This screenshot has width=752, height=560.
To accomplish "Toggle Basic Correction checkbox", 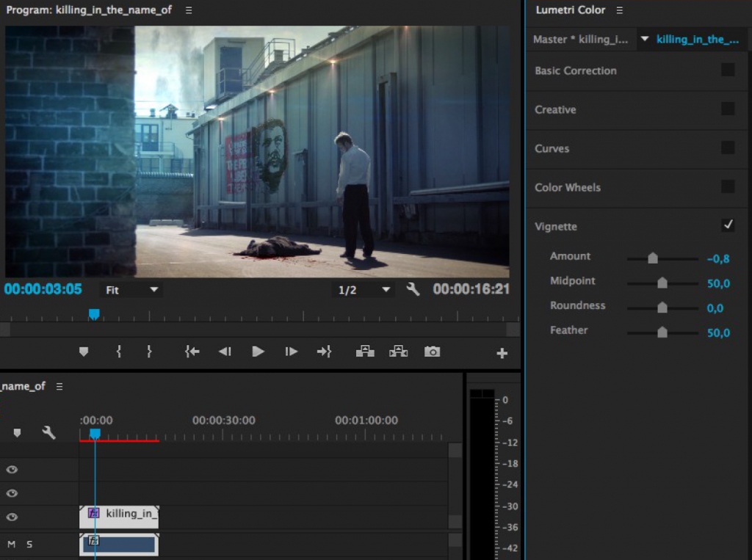I will click(x=728, y=70).
